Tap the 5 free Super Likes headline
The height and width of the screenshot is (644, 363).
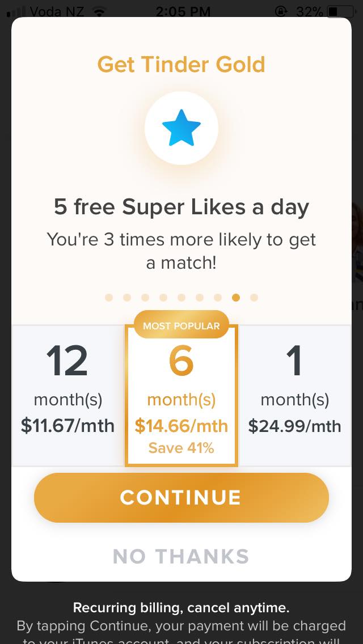181,207
